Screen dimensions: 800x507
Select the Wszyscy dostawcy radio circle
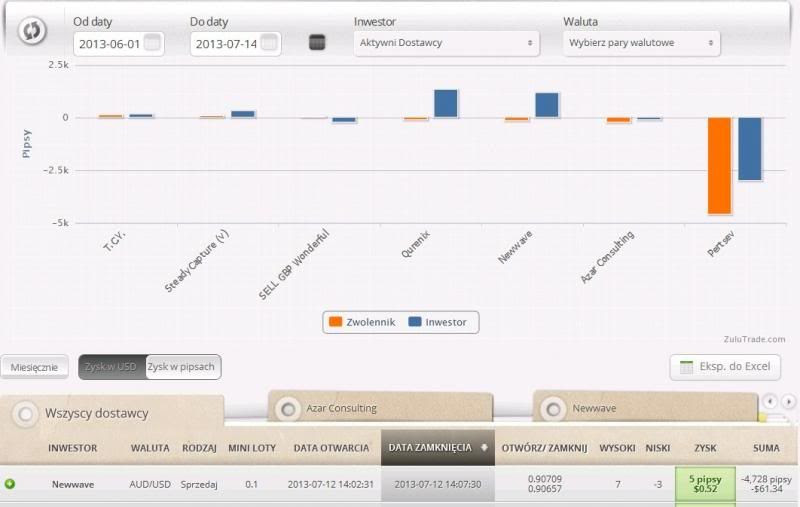[x=25, y=414]
